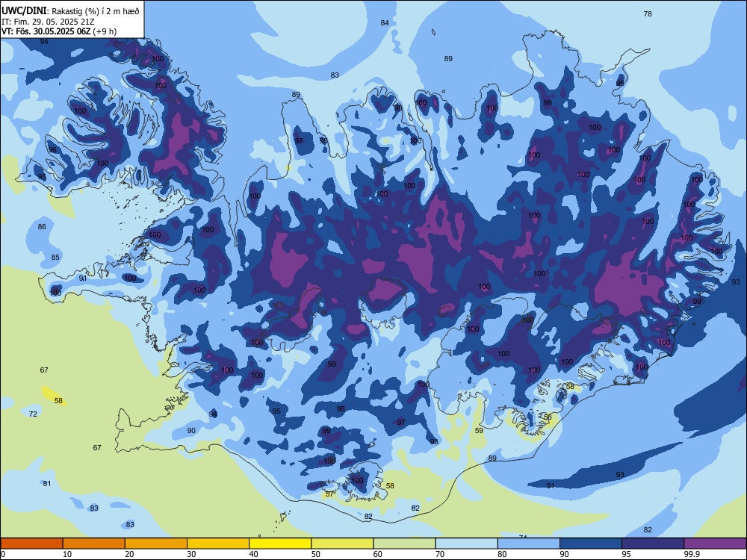Click the legend tick label 50
This screenshot has height=560, width=747.
(x=315, y=554)
